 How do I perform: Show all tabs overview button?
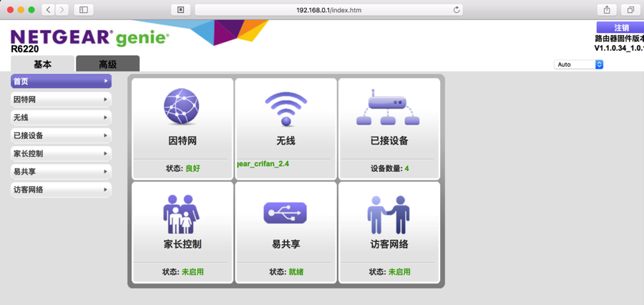point(630,10)
